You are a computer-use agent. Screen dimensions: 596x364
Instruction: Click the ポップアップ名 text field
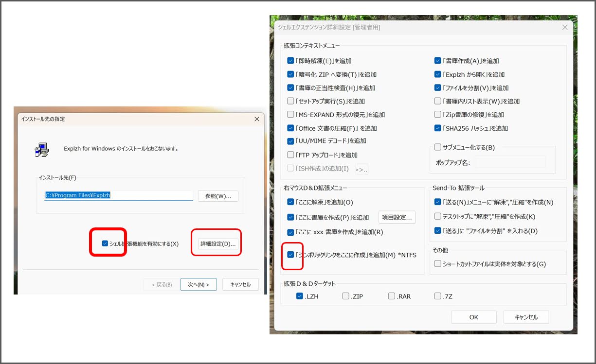pyautogui.click(x=510, y=163)
